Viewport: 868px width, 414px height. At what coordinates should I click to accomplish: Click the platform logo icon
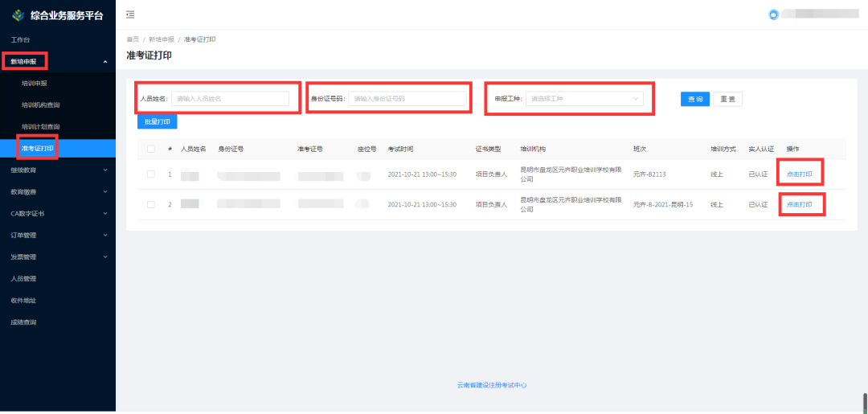click(x=18, y=14)
